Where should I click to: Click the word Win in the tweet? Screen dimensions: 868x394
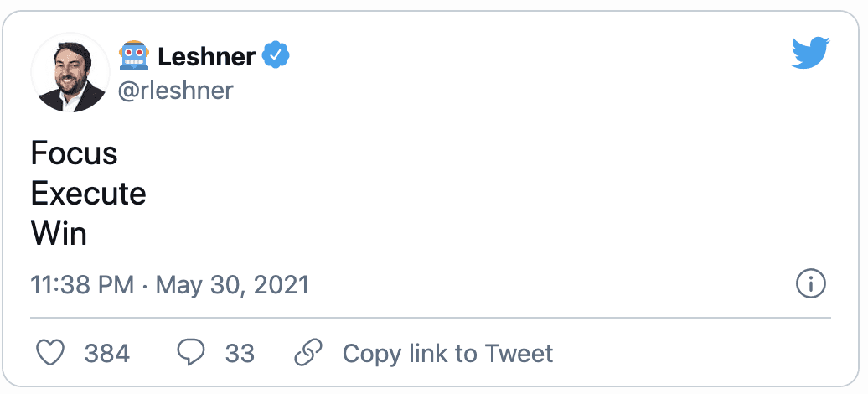59,234
